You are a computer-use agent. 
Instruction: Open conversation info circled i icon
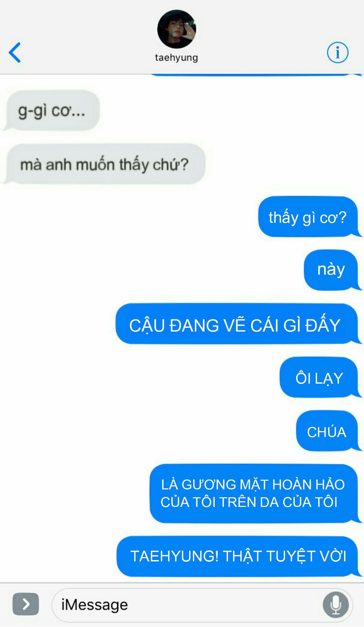[x=338, y=52]
